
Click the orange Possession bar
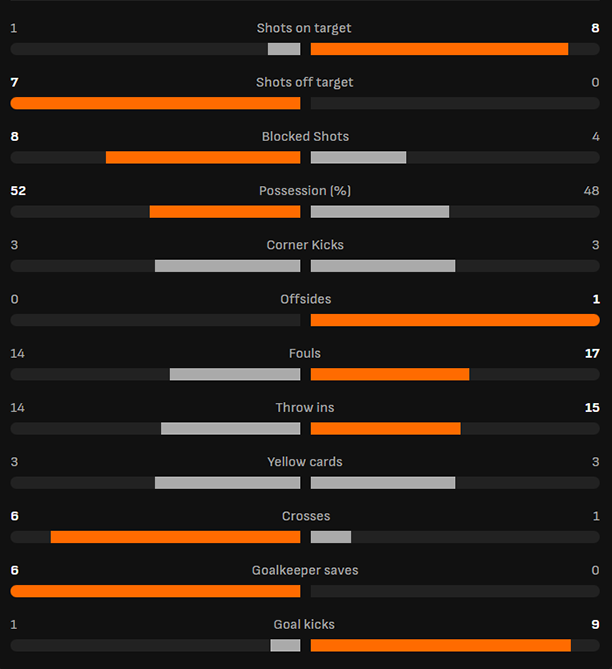(x=225, y=211)
